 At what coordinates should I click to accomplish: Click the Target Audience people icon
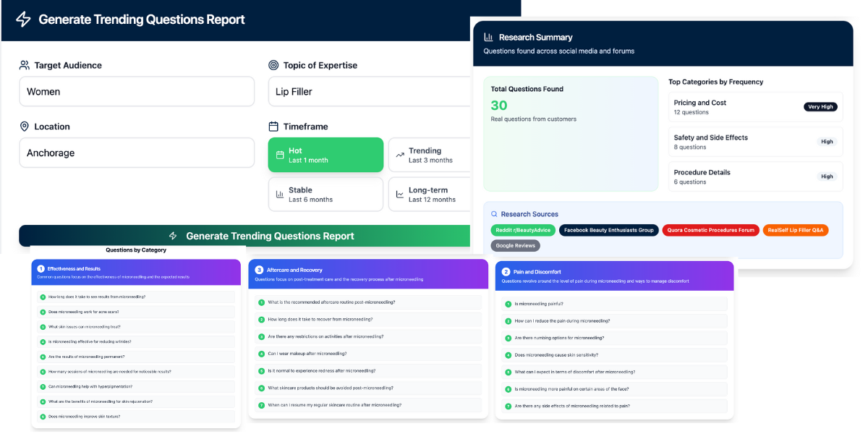click(25, 65)
